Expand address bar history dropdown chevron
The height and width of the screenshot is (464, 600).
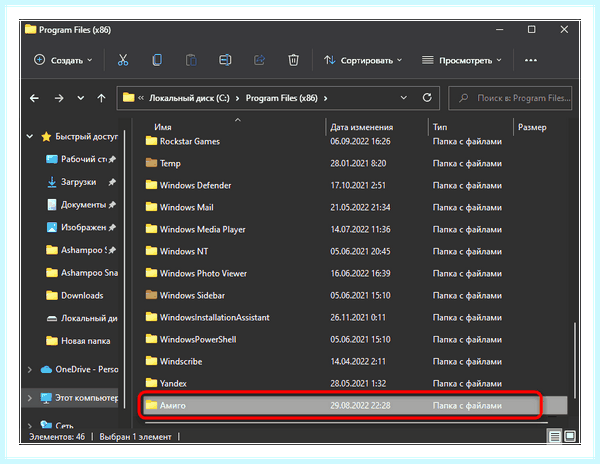pos(403,98)
